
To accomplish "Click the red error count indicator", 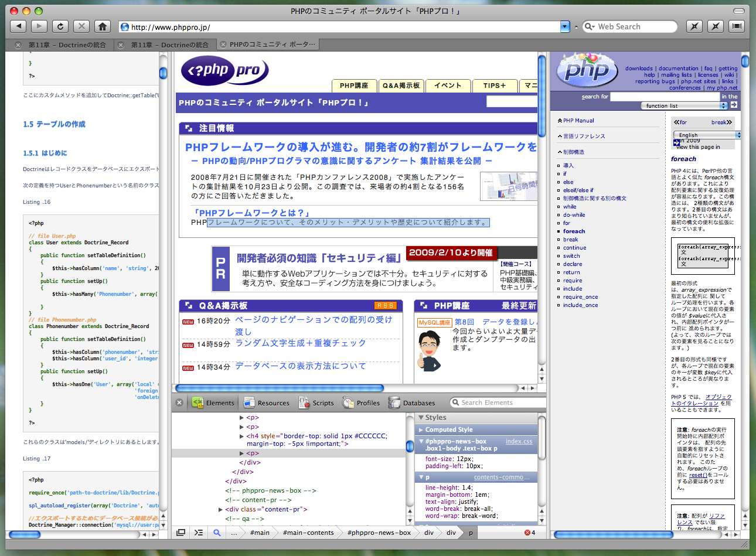I will pos(530,533).
